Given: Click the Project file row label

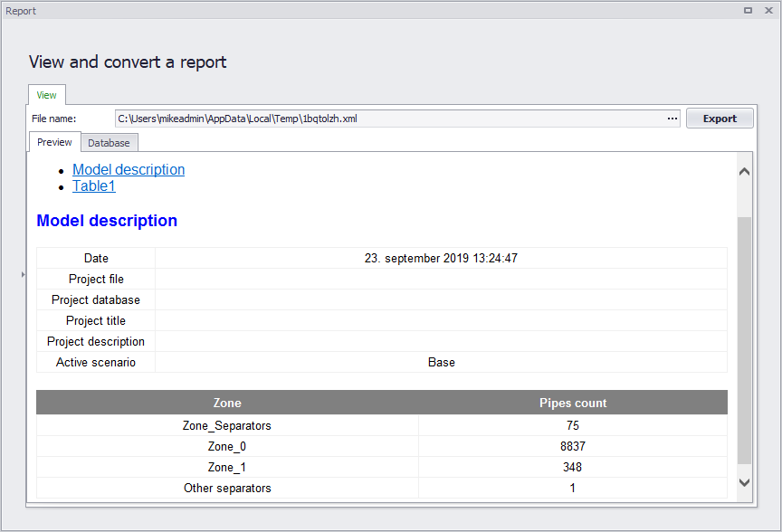Looking at the screenshot, I should coord(96,280).
